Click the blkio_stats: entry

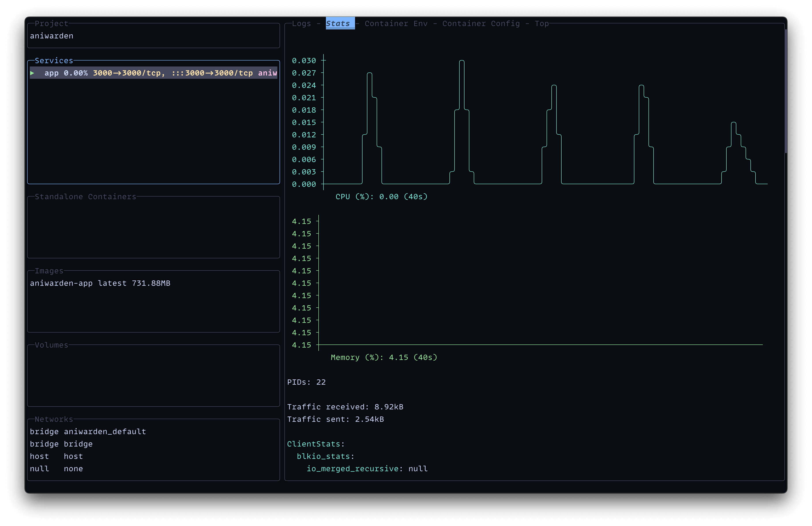click(325, 456)
